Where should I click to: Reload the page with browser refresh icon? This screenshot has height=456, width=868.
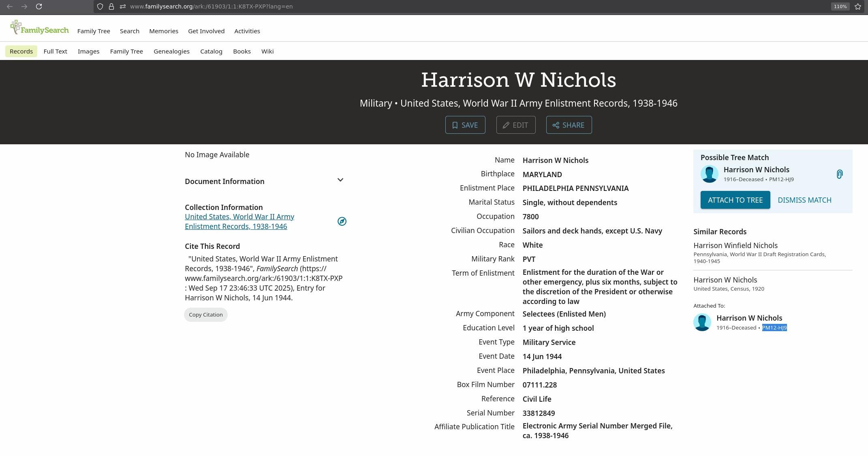point(39,6)
